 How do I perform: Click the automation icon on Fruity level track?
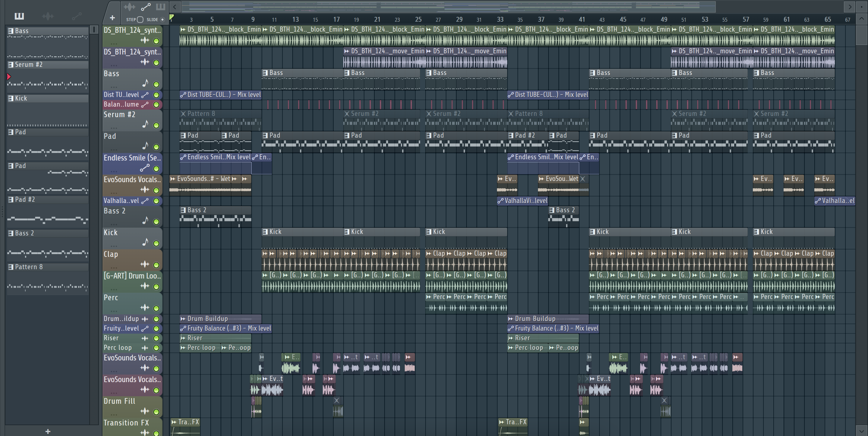click(x=145, y=328)
